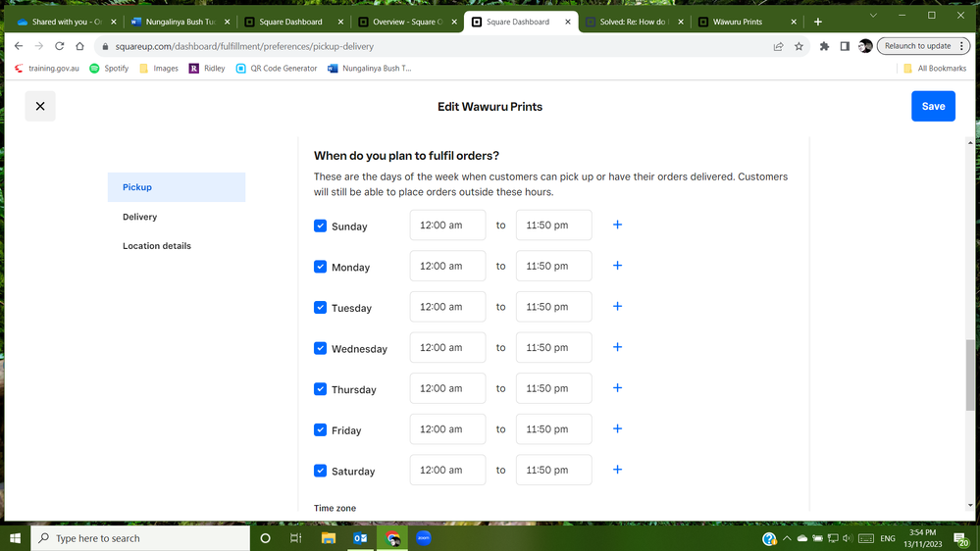Open Outlook from the taskbar
980x551 pixels.
tap(360, 538)
